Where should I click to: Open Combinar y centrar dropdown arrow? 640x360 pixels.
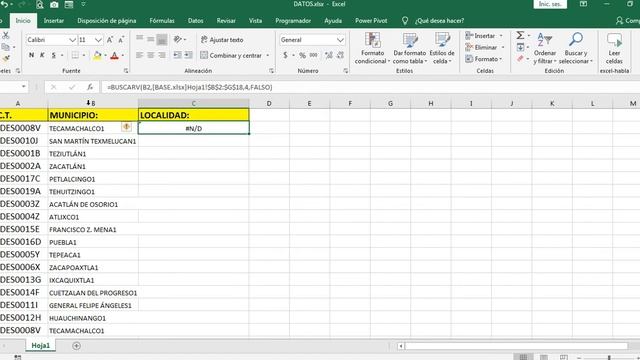[268, 55]
